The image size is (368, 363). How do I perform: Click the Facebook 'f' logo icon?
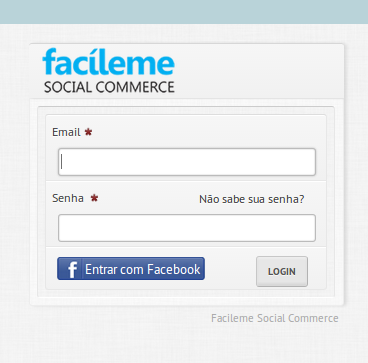point(73,269)
